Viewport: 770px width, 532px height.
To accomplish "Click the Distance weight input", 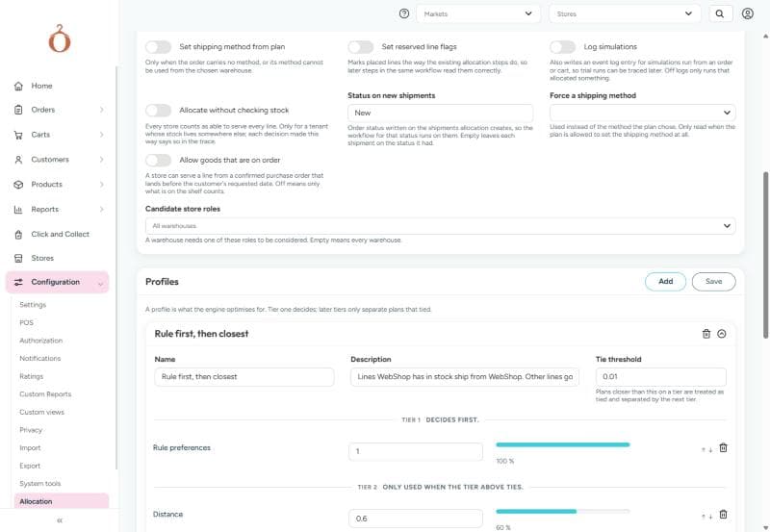I will pos(416,519).
